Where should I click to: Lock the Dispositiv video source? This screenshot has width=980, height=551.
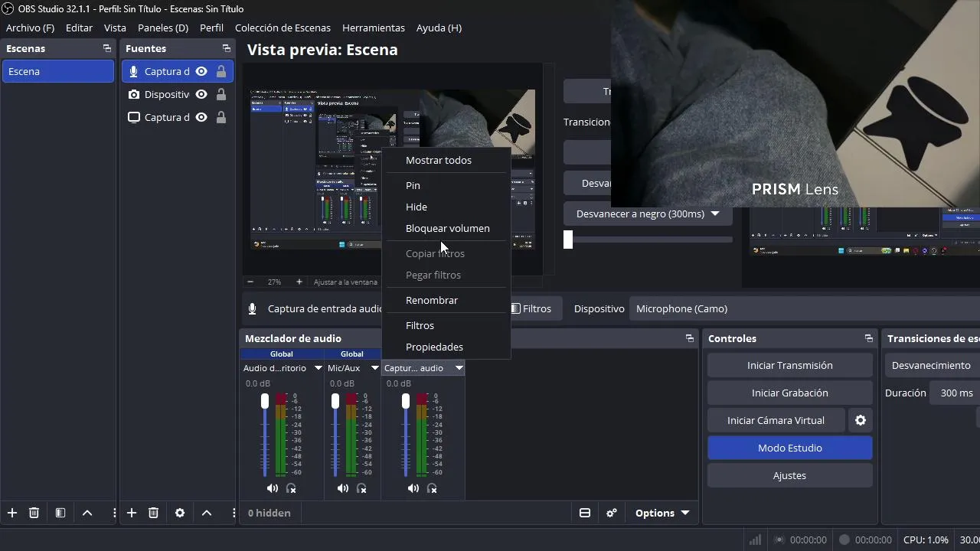pyautogui.click(x=221, y=94)
